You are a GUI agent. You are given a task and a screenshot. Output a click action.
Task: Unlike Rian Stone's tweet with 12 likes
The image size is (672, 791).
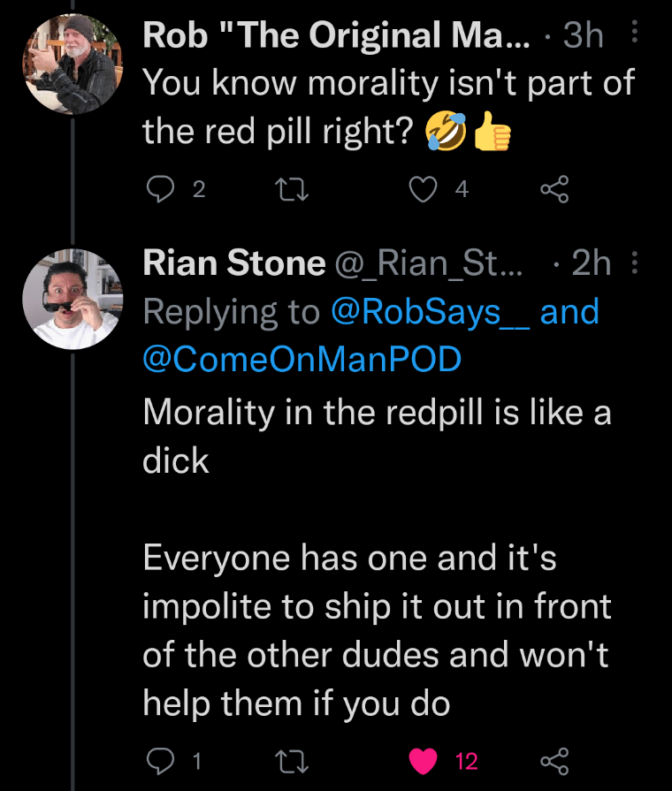click(426, 760)
